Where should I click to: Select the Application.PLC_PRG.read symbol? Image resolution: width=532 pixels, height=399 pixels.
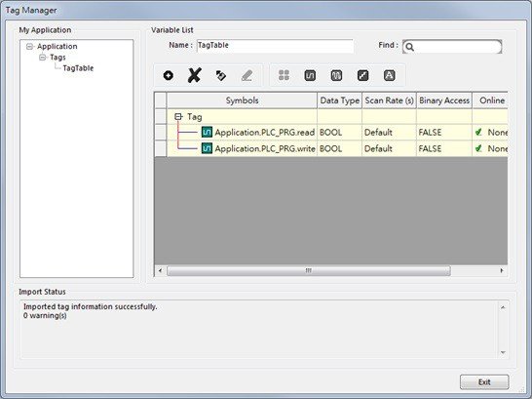265,132
